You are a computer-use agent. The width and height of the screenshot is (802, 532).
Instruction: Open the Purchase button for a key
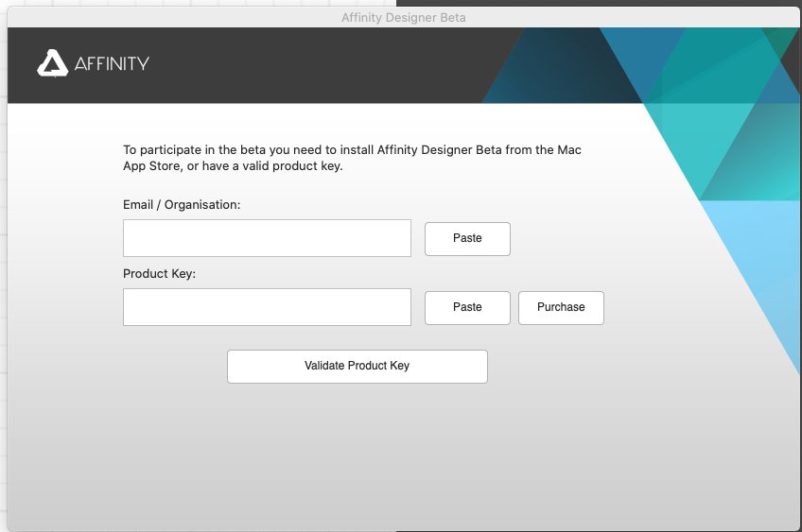point(561,308)
